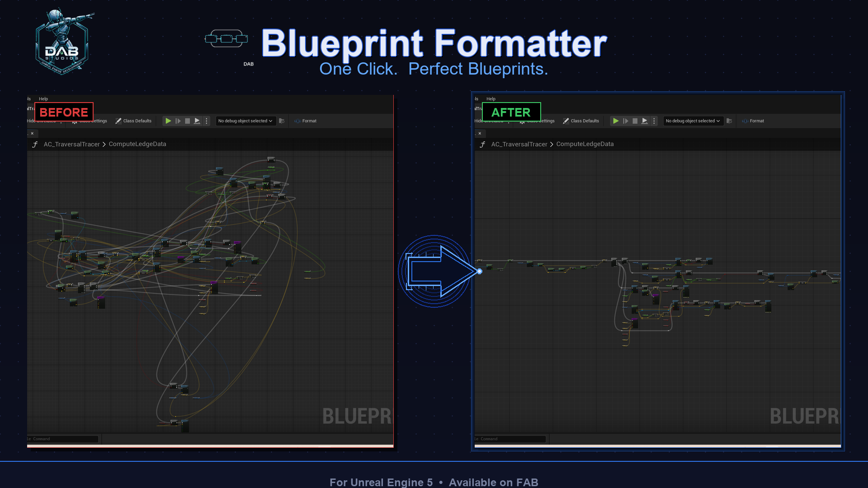Click AC_TraversalTracer breadcrumb in Before editor
This screenshot has height=488, width=868.
pos(71,144)
